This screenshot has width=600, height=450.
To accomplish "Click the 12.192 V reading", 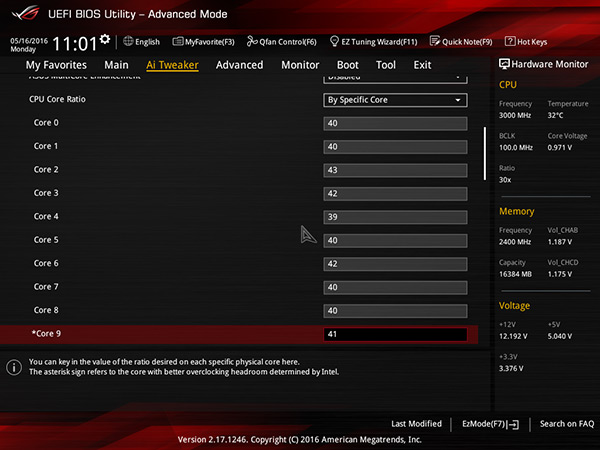I will pos(513,336).
